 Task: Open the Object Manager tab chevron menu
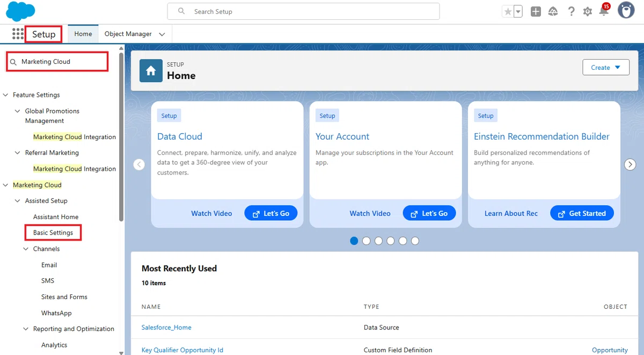pos(162,34)
